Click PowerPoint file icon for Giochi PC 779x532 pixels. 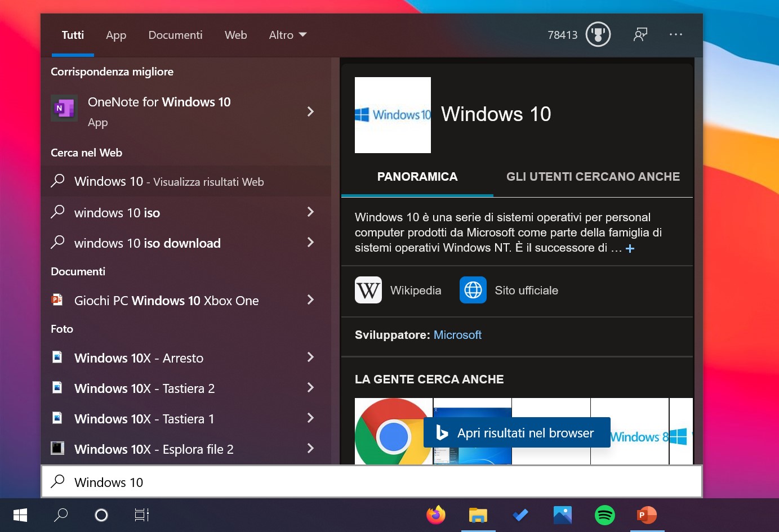click(57, 299)
